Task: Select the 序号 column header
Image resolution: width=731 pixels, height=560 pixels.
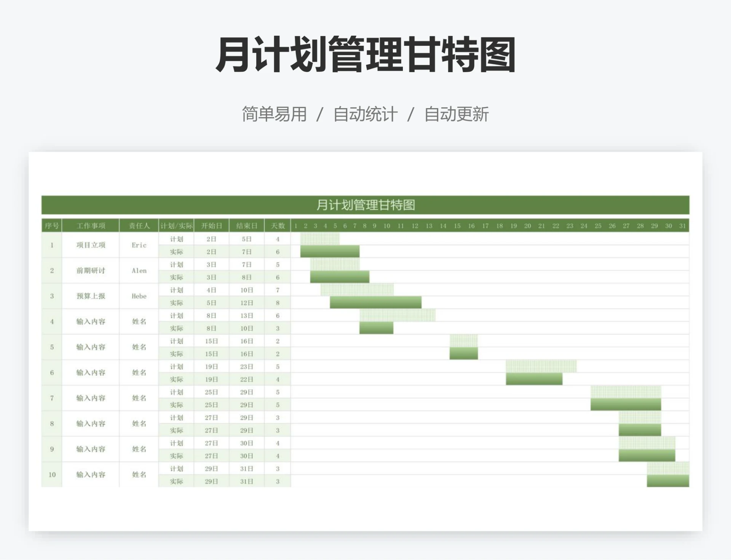Action: (52, 225)
